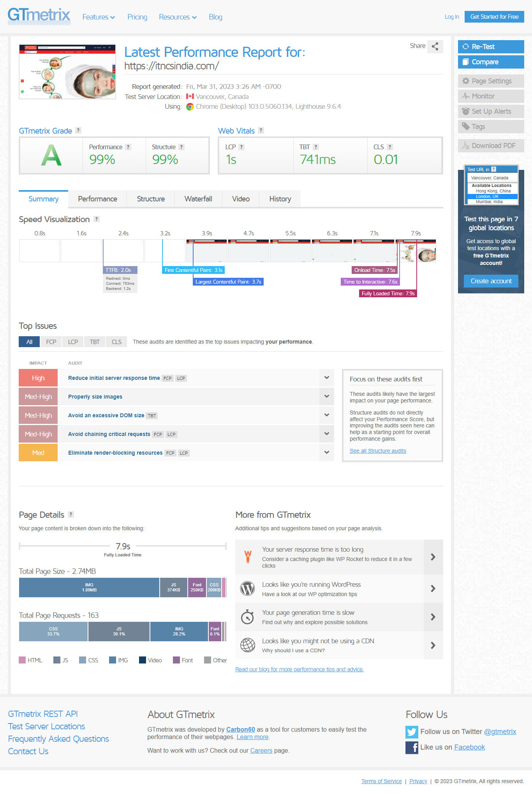Click the website screenshot thumbnail

67,72
